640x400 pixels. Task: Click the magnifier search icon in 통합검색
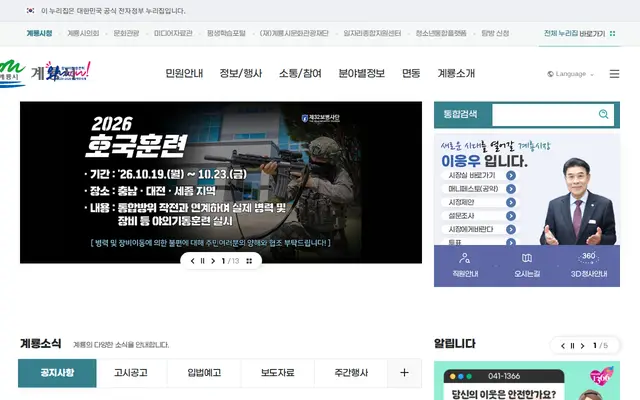pyautogui.click(x=603, y=114)
